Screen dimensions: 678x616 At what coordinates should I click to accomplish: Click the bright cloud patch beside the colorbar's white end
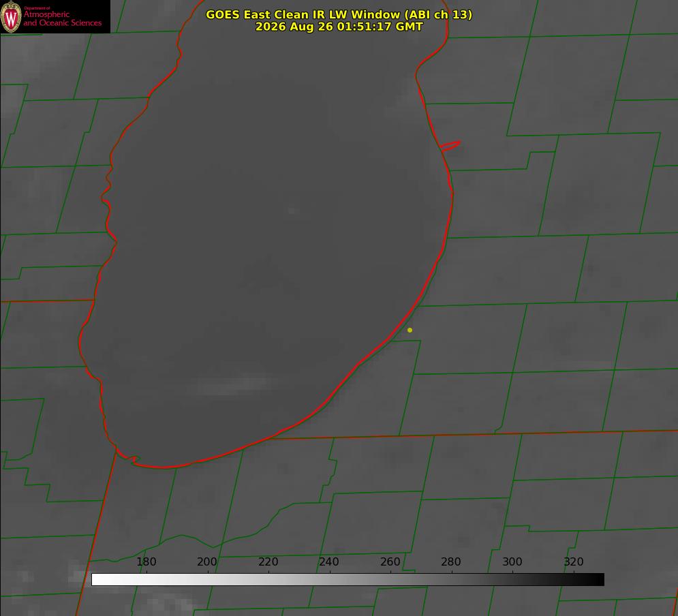pos(78,575)
